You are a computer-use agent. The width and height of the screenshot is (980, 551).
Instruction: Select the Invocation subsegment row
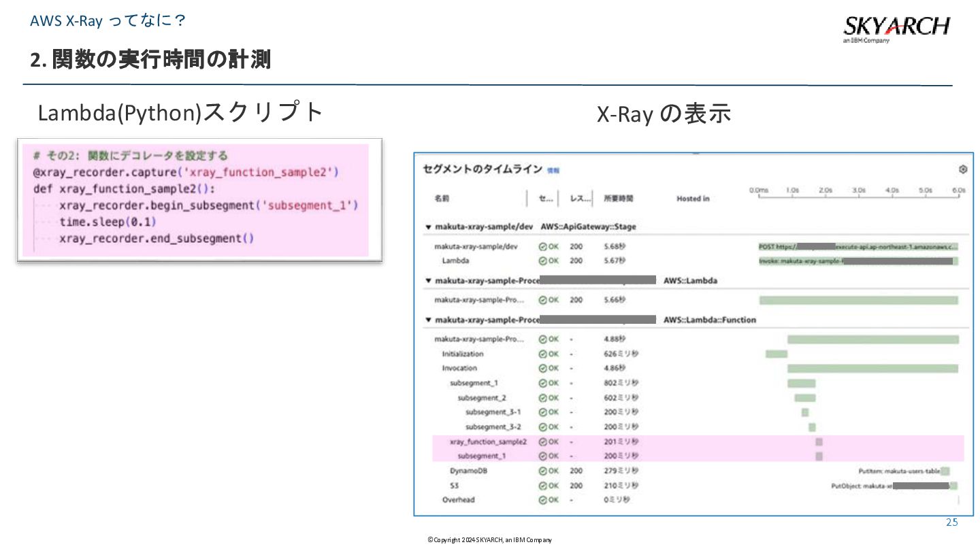[459, 368]
